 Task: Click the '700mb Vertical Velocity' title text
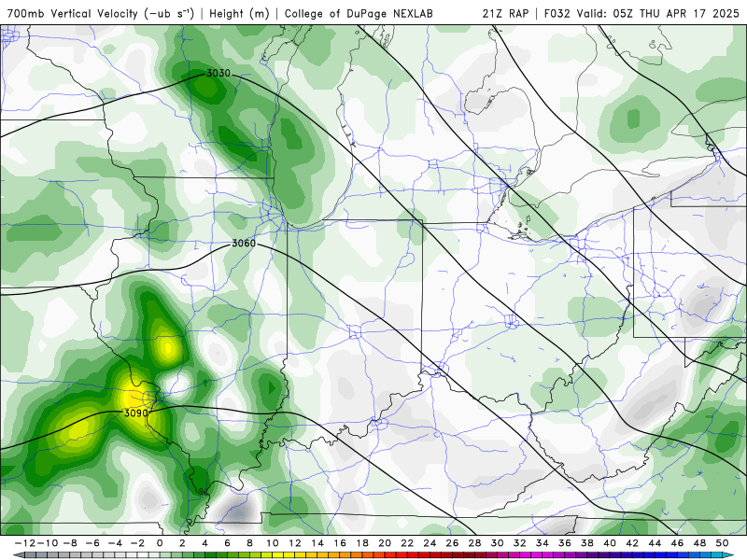click(73, 13)
